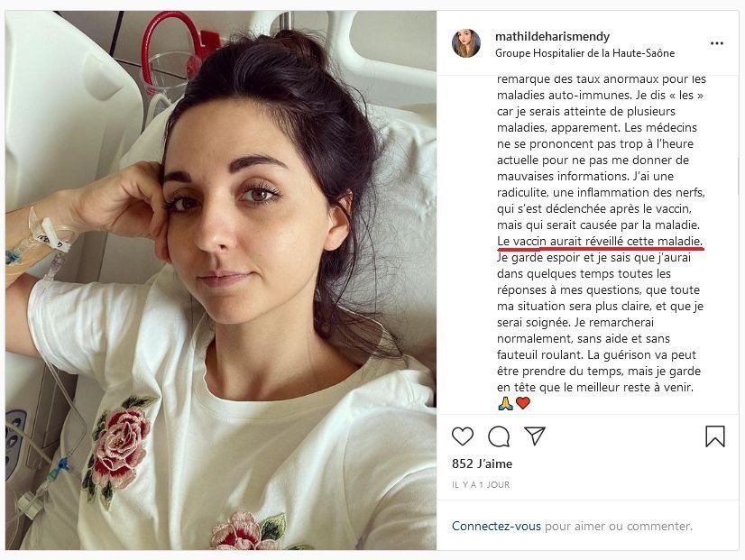
Task: Open the three-dot more options menu
Action: tap(716, 43)
